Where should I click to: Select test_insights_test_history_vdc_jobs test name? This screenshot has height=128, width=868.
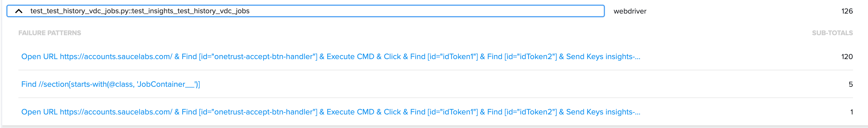140,11
